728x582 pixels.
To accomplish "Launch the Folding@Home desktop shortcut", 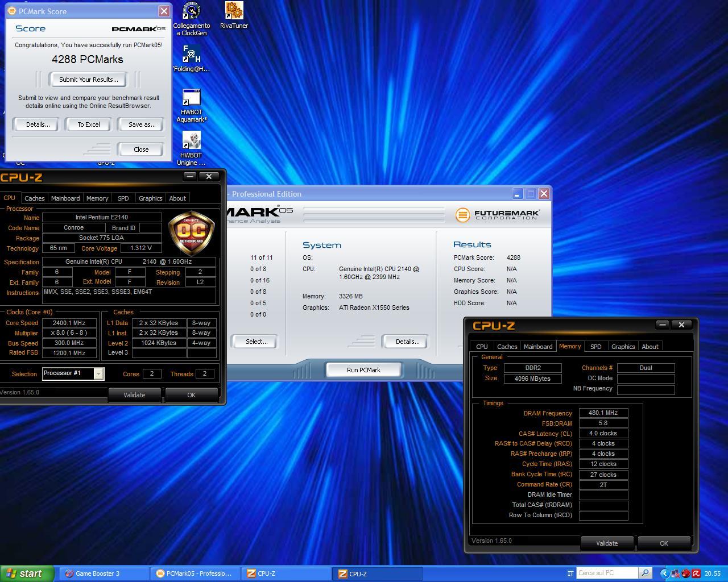I will pos(191,59).
